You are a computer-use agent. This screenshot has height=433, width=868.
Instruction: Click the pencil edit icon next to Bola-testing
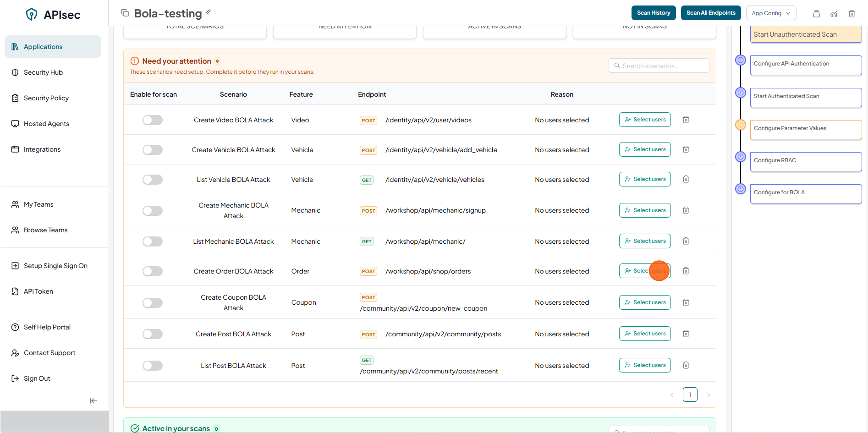pos(208,12)
